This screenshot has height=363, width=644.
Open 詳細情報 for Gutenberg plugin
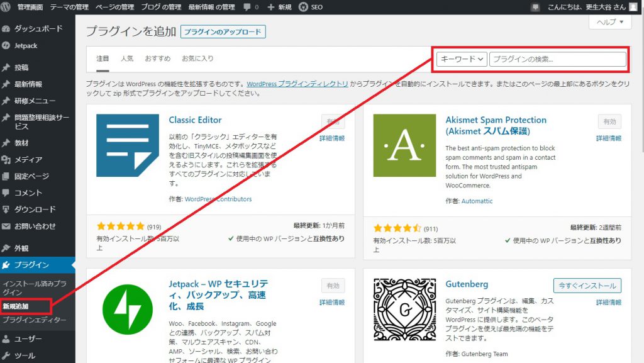(x=609, y=302)
